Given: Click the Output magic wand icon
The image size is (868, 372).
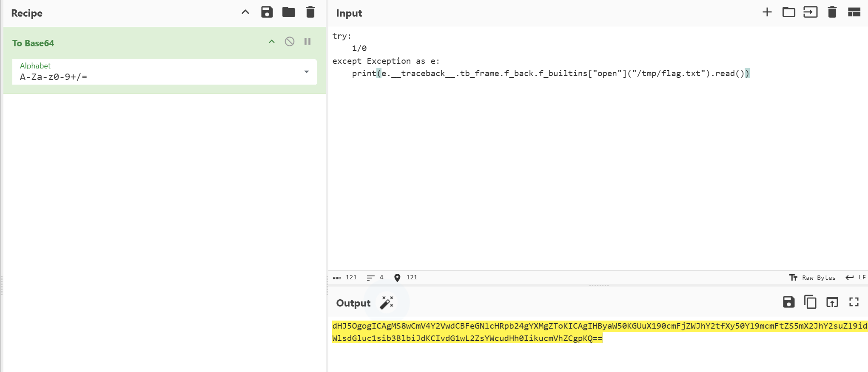Looking at the screenshot, I should pos(387,303).
